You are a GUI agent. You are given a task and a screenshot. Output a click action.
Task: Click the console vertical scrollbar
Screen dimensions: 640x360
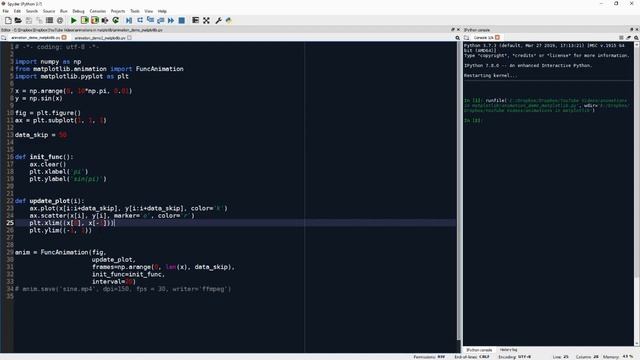pyautogui.click(x=637, y=194)
